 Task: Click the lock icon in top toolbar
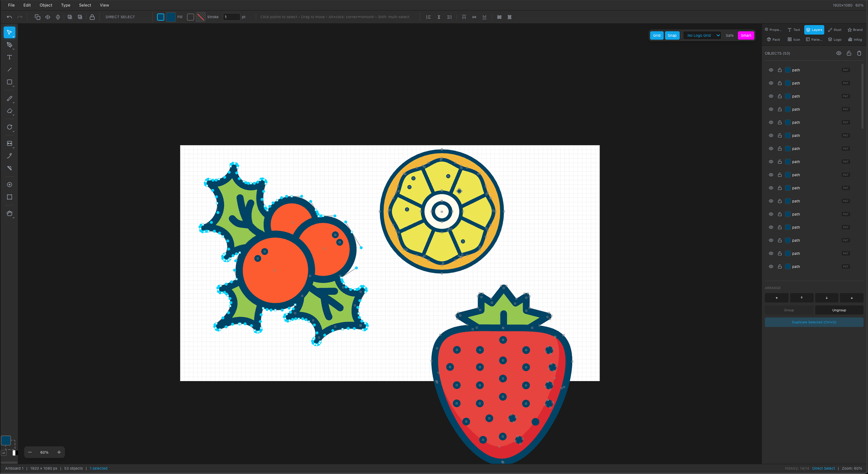pyautogui.click(x=92, y=17)
